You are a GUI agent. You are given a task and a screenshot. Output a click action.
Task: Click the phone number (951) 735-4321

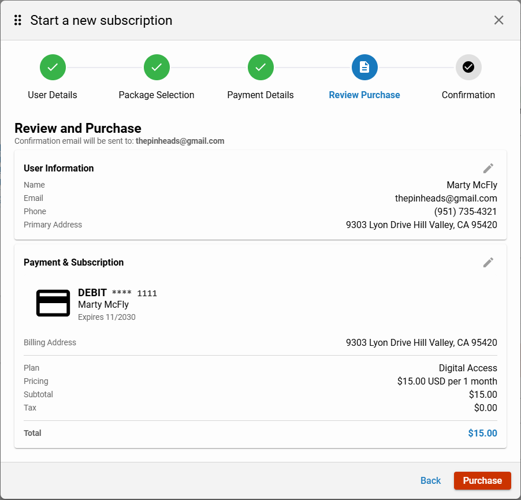[465, 211]
